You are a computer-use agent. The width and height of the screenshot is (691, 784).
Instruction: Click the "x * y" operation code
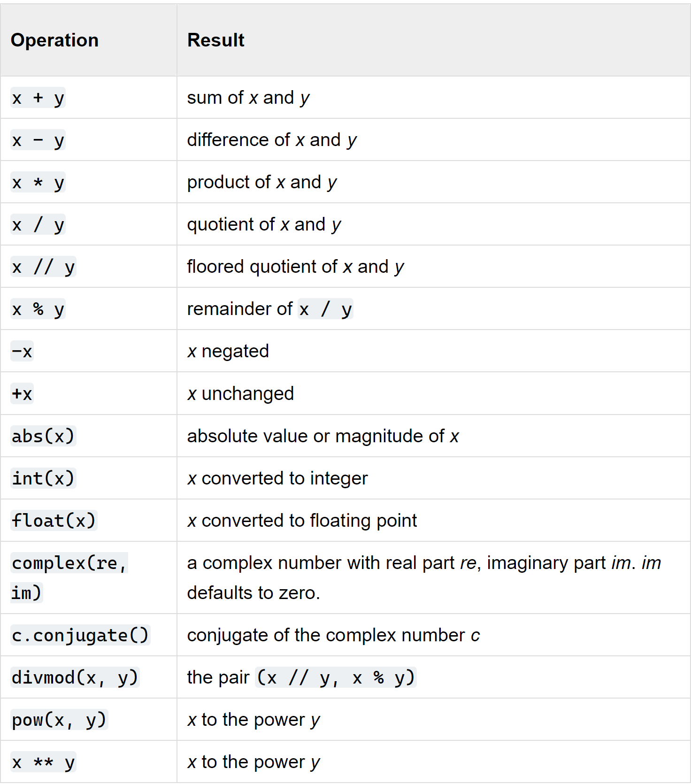[x=38, y=182]
